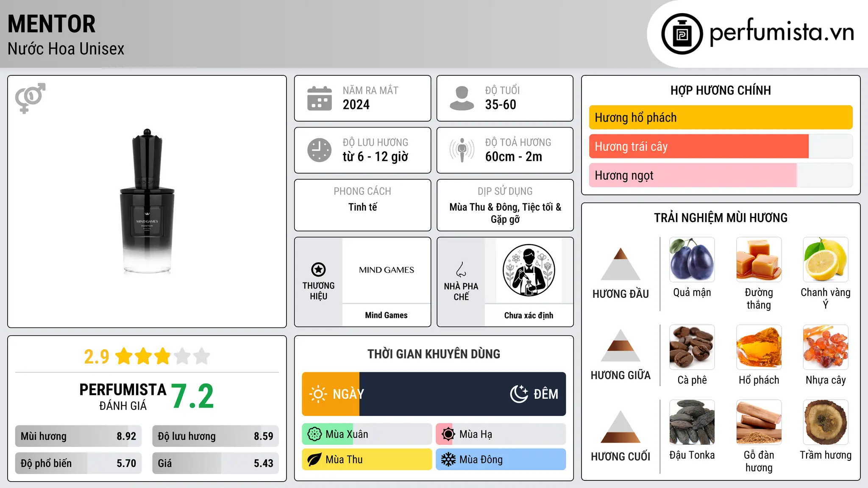This screenshot has height=488, width=868.
Task: Click the Mùa Thu season bar
Action: [367, 460]
